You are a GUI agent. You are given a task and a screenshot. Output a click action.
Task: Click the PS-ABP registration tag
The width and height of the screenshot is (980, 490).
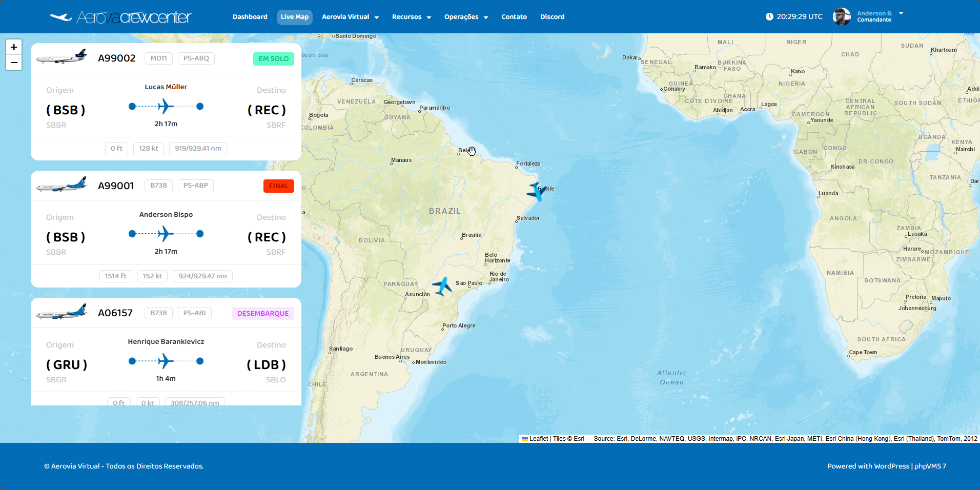pyautogui.click(x=196, y=186)
